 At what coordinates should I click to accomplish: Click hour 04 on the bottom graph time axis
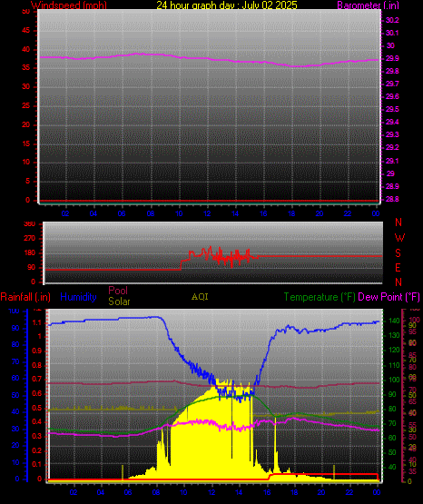(x=101, y=492)
